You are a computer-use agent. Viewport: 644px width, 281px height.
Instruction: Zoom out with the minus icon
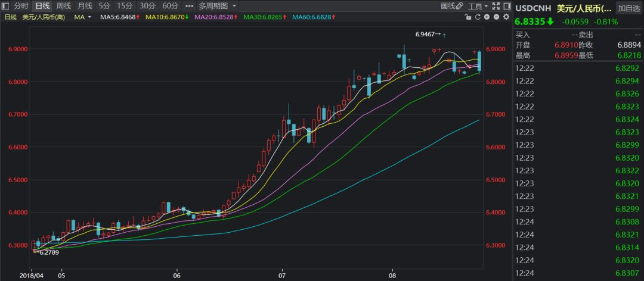click(497, 17)
